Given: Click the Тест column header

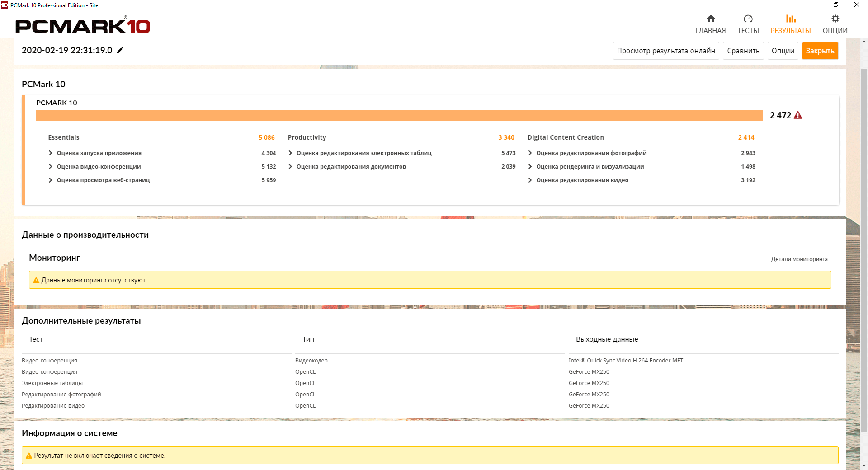Looking at the screenshot, I should [36, 339].
